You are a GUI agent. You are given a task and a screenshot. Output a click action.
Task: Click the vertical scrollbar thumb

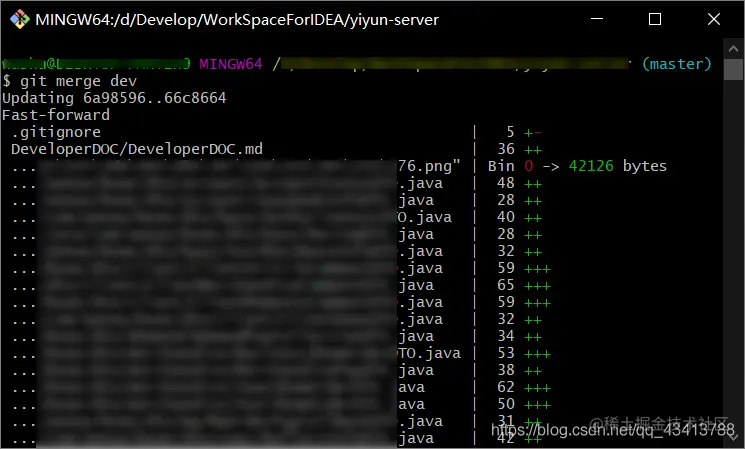733,69
